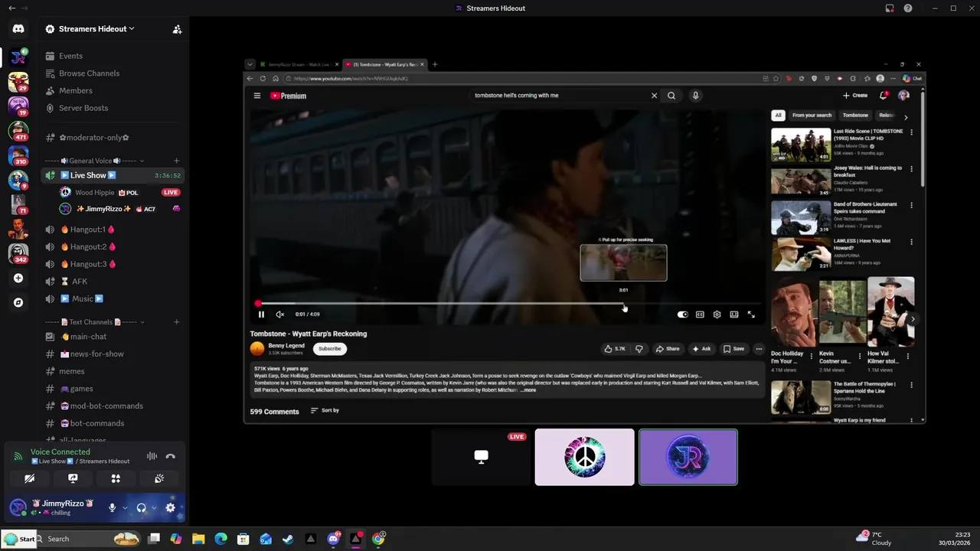Disconnect from voice with the hang-up icon
This screenshot has width=980, height=551.
pyautogui.click(x=171, y=456)
